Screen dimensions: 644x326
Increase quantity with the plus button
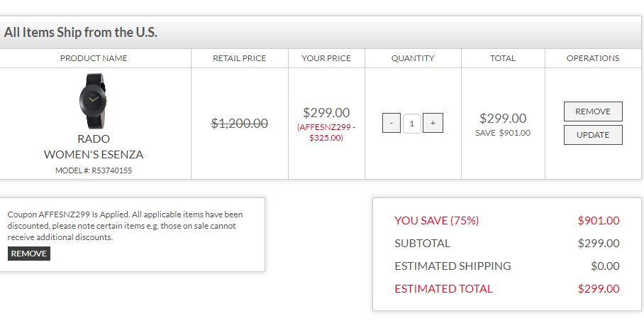pyautogui.click(x=433, y=123)
